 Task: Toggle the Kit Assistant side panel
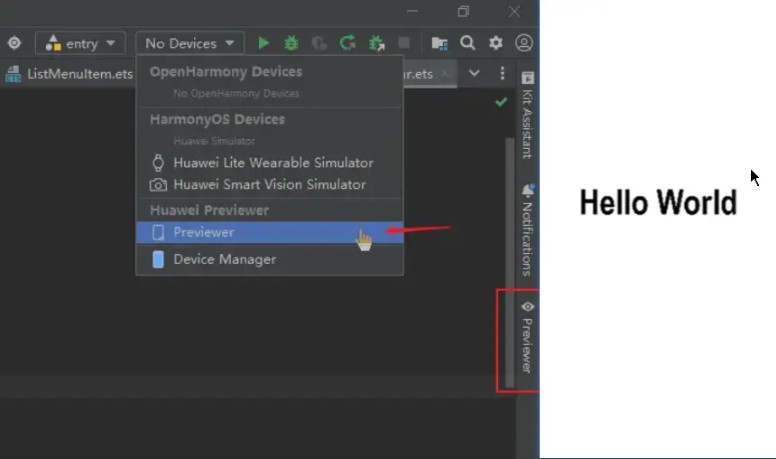pos(528,115)
